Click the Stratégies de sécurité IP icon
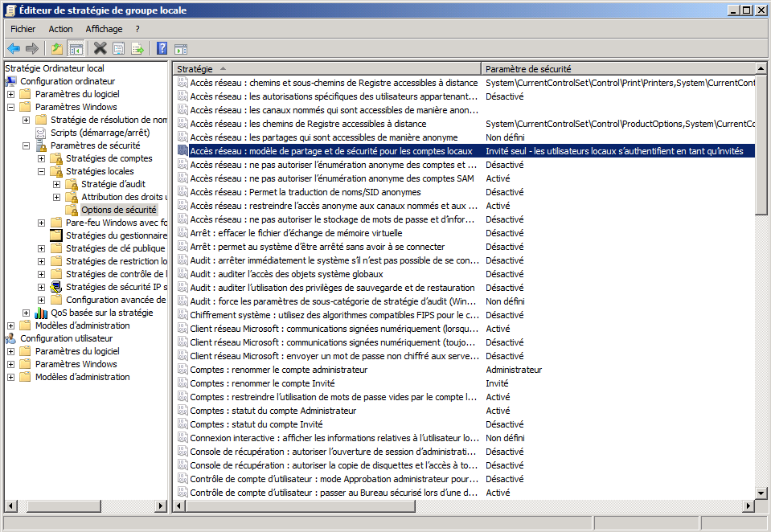Viewport: 771px width, 532px height. coord(56,287)
